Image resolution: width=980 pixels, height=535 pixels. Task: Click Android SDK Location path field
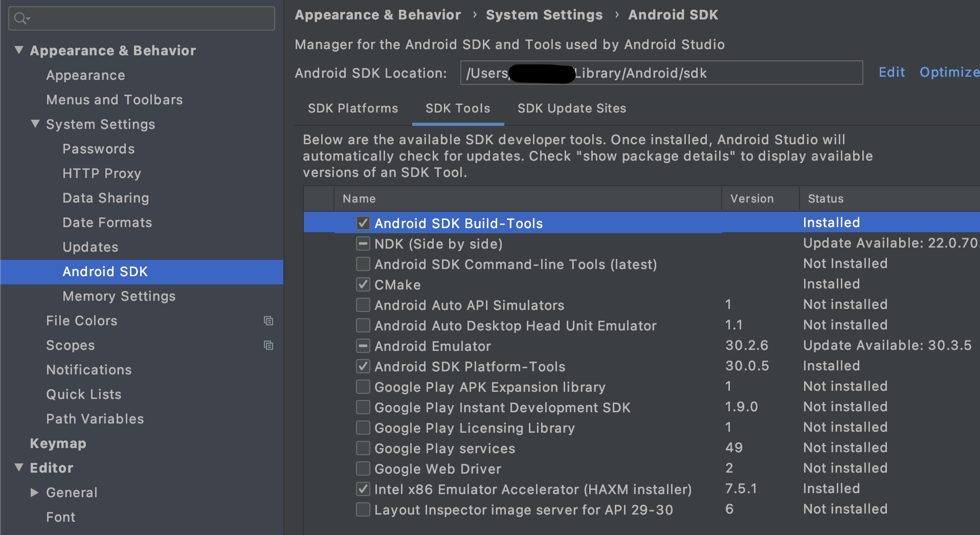click(661, 73)
